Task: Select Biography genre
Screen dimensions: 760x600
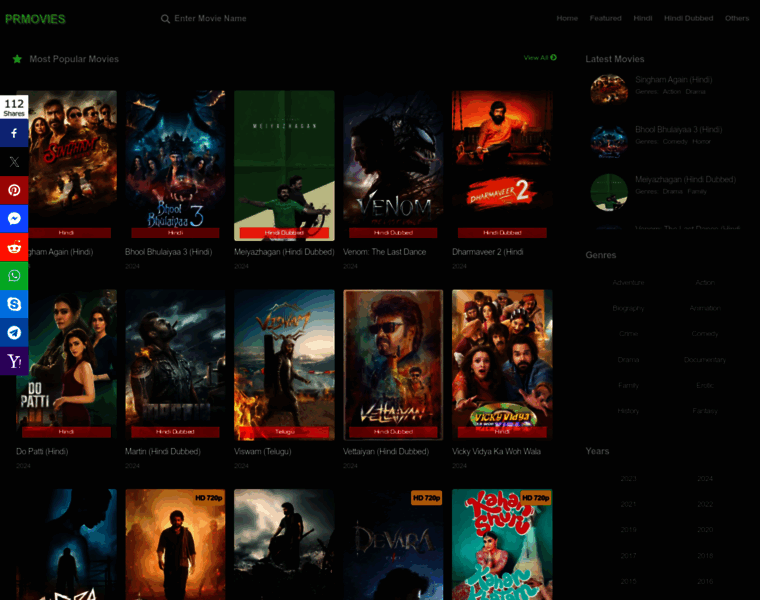Action: 628,308
